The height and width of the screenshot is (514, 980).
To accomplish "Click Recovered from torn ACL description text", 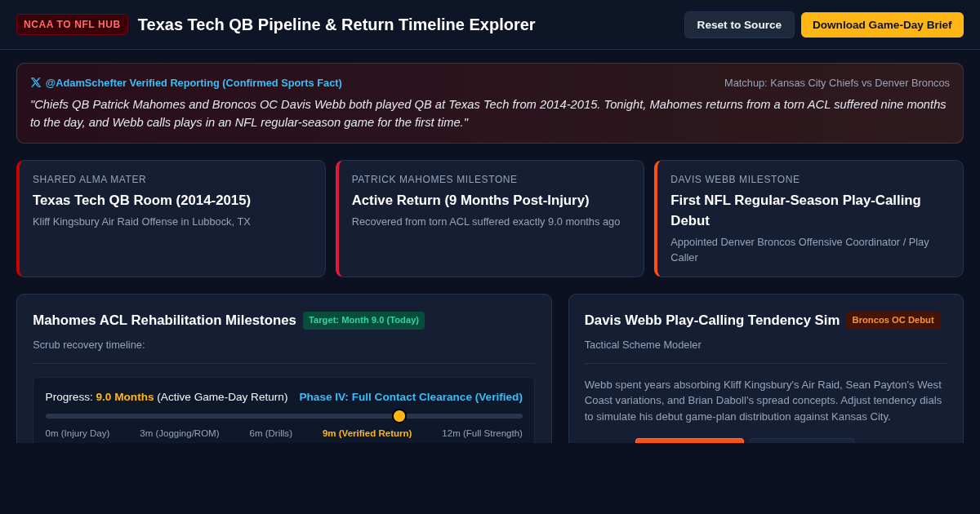I will (486, 222).
